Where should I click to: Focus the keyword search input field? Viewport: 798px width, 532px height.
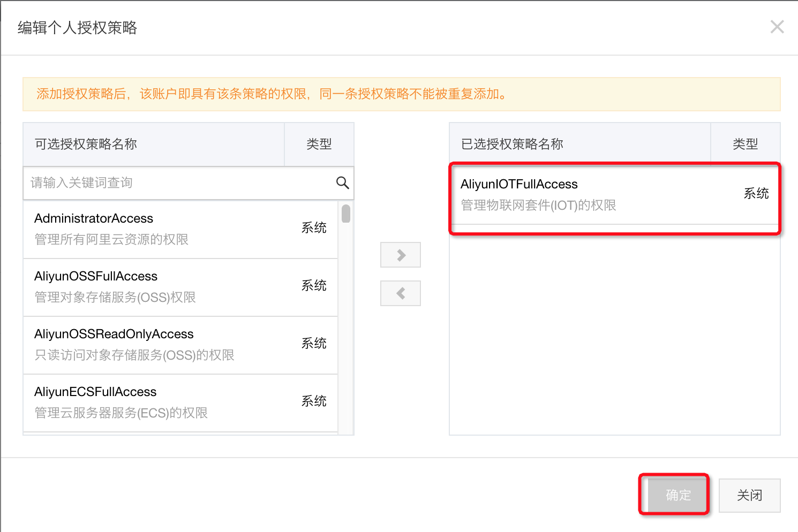[189, 183]
